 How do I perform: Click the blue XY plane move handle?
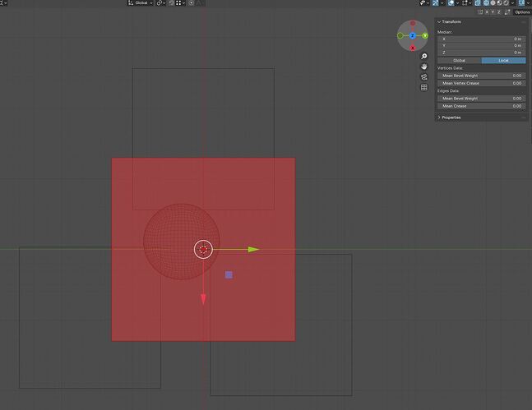229,274
